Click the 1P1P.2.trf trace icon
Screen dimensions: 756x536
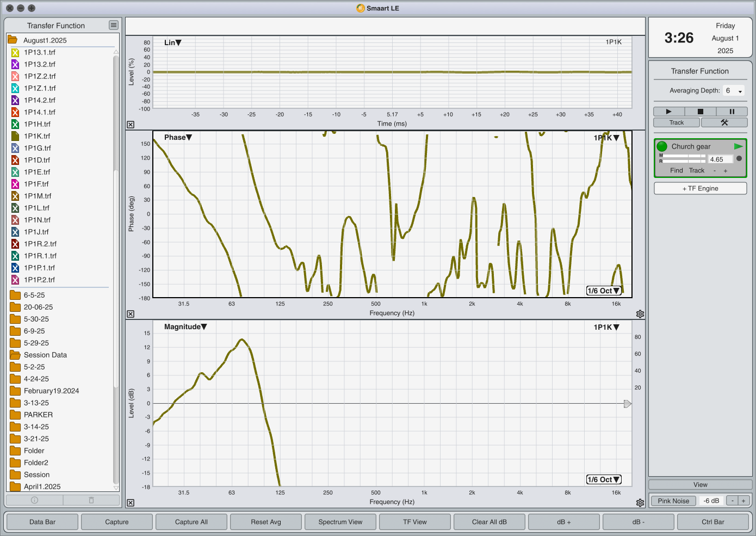coord(15,280)
